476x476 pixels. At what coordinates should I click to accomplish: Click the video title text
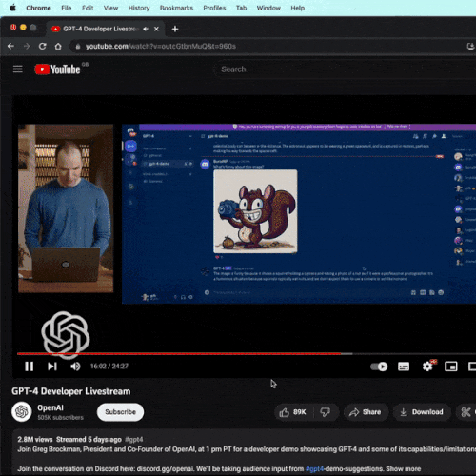(x=71, y=391)
